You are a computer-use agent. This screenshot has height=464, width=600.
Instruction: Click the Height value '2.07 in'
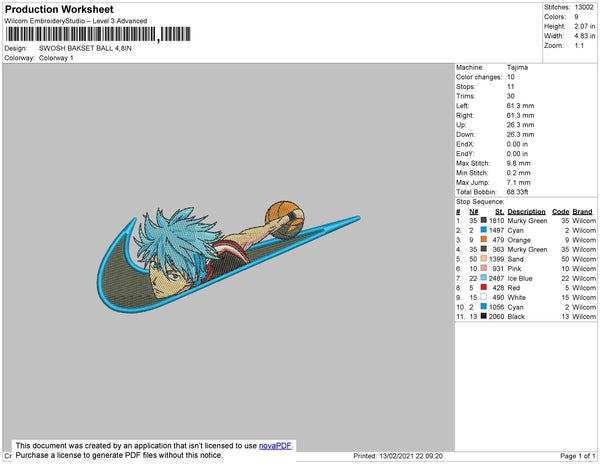[584, 26]
